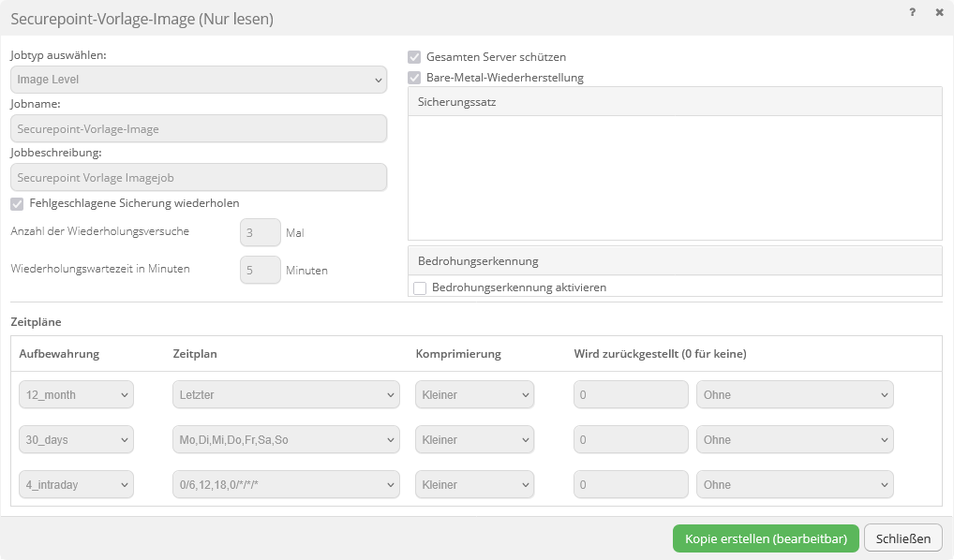Expand the 'Mo,Di,Mi,Do,Fr,Sa,So' schedule dropdown

[286, 440]
